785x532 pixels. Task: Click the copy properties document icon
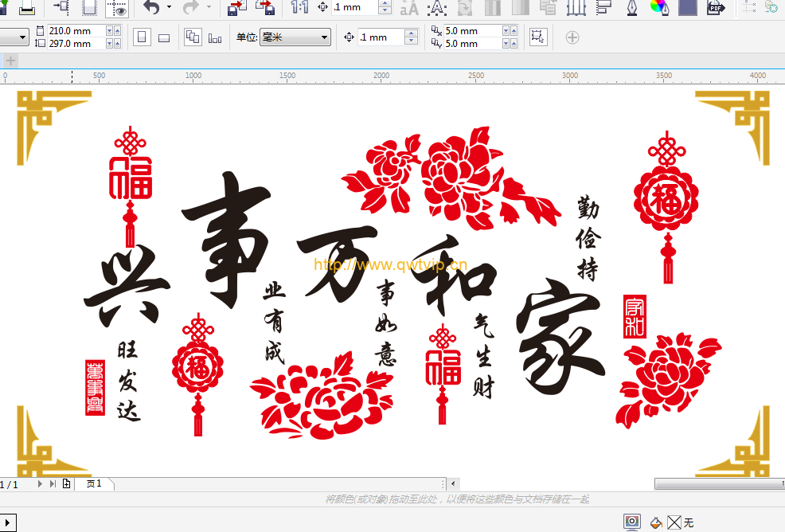[549, 7]
